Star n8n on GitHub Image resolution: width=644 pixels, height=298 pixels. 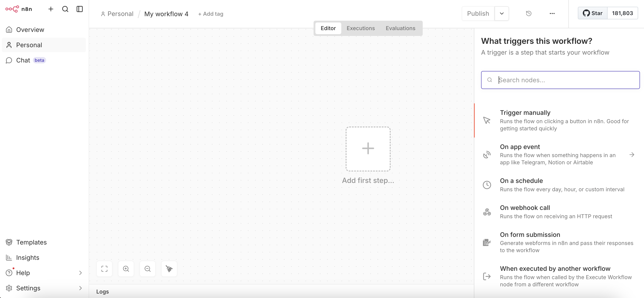point(593,13)
